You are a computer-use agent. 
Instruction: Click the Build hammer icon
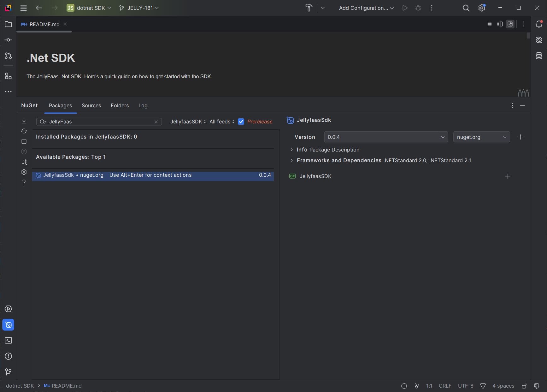point(309,8)
